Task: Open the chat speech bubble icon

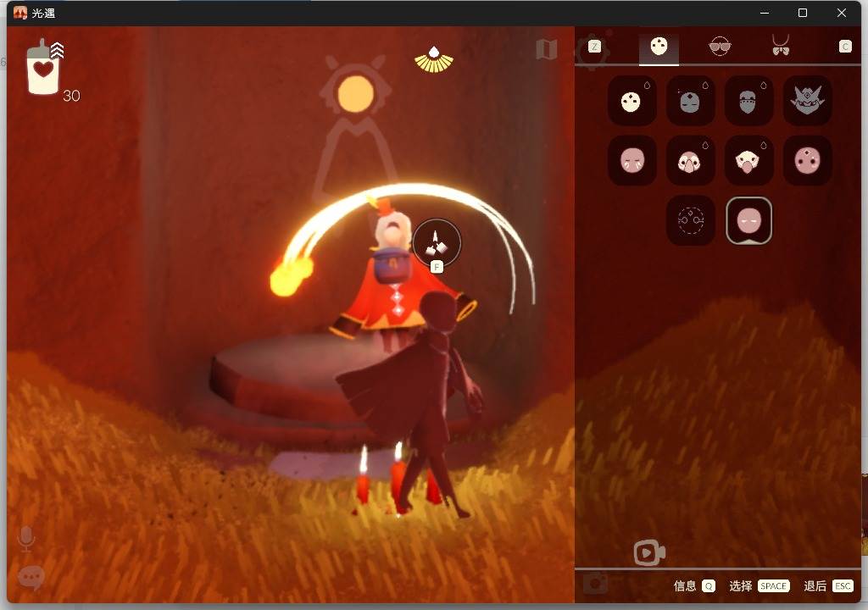Action: (31, 578)
